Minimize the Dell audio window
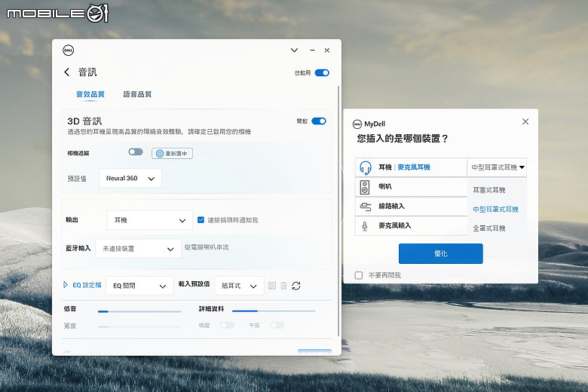The width and height of the screenshot is (588, 392). pyautogui.click(x=312, y=50)
